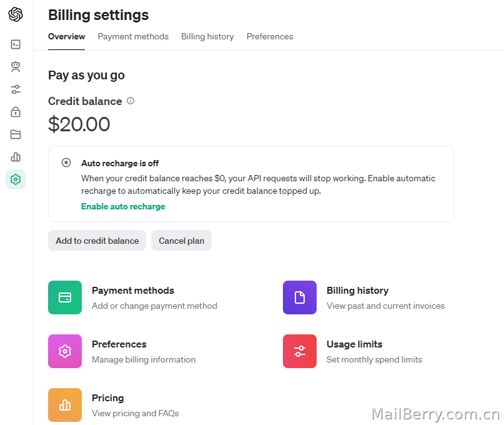Image resolution: width=504 pixels, height=425 pixels.
Task: Open the Payment methods card title
Action: click(133, 291)
